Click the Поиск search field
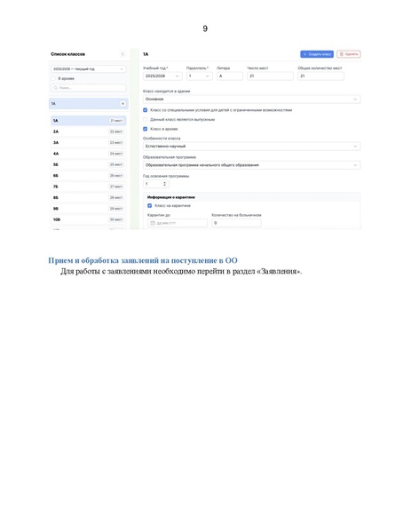Viewport: 411px width, 532px height. click(x=89, y=88)
